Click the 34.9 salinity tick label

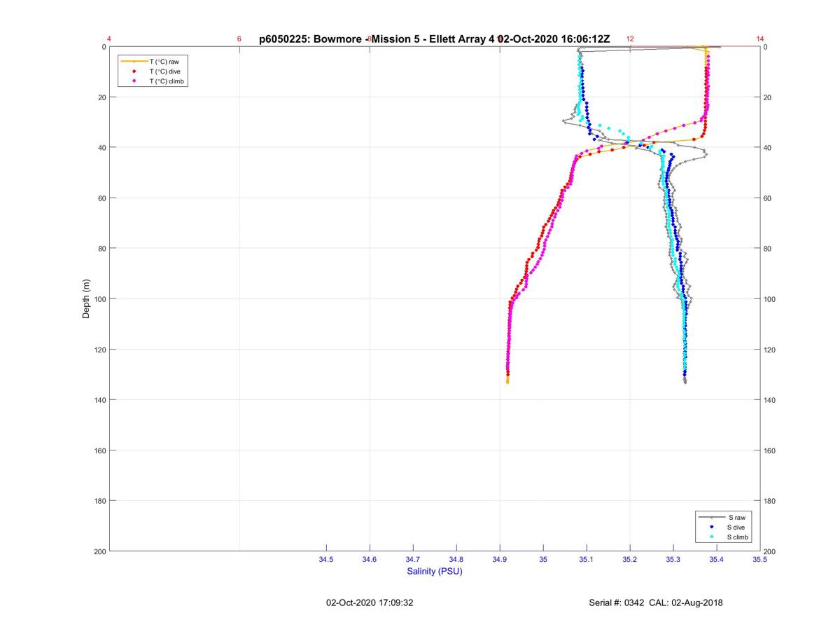(x=500, y=560)
